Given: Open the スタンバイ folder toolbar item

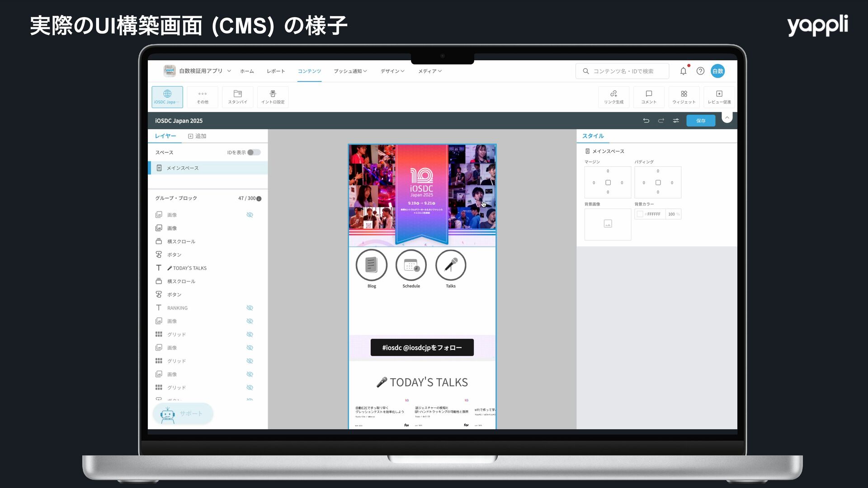Looking at the screenshot, I should [237, 97].
